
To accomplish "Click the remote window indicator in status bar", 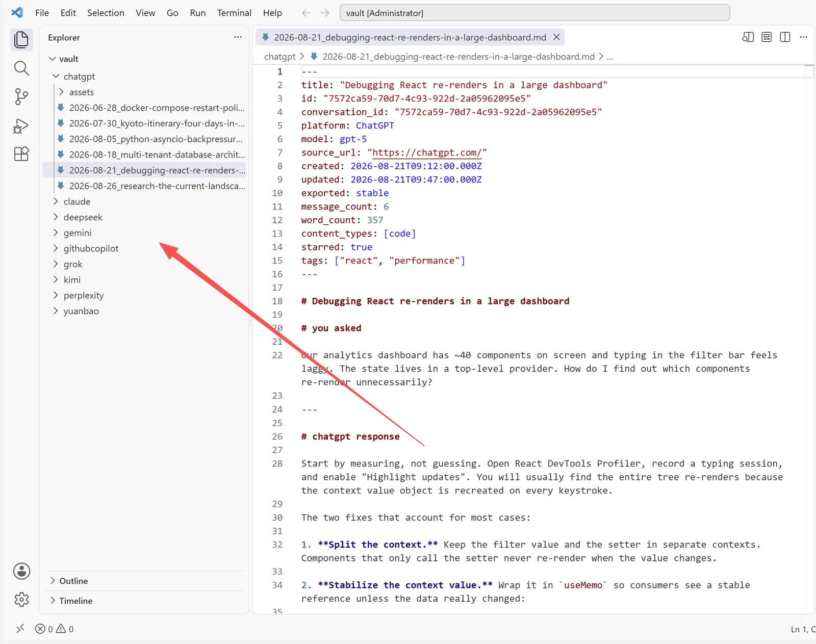I will tap(20, 629).
